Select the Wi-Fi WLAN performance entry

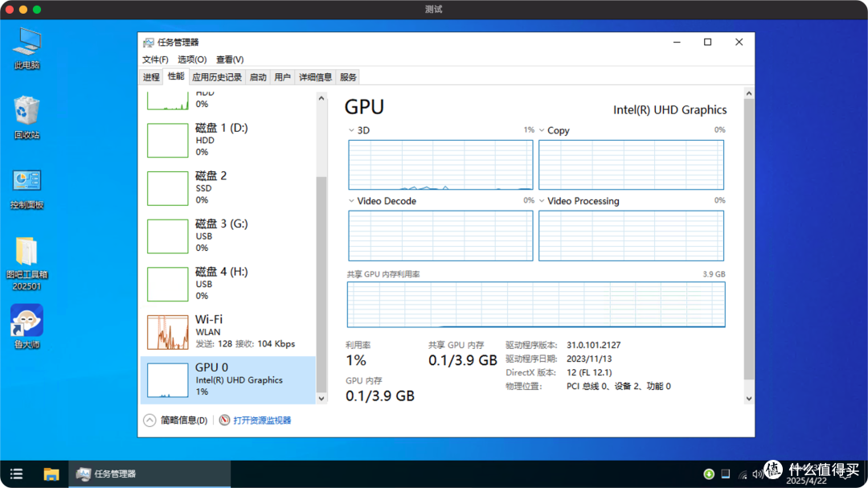coord(228,332)
